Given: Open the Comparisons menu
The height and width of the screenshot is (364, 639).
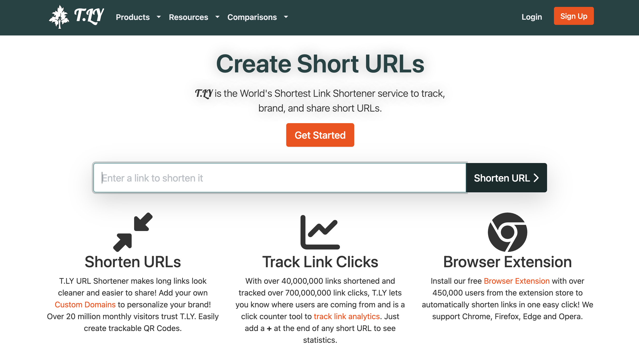Looking at the screenshot, I should [252, 17].
